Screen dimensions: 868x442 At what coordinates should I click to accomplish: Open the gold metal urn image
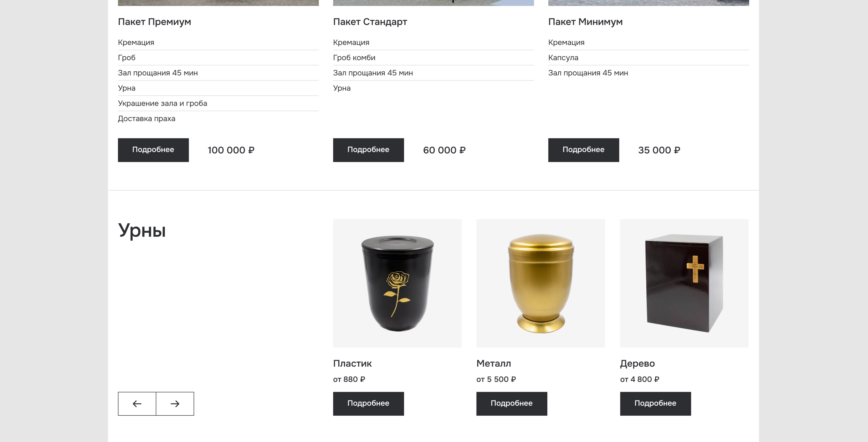tap(541, 283)
